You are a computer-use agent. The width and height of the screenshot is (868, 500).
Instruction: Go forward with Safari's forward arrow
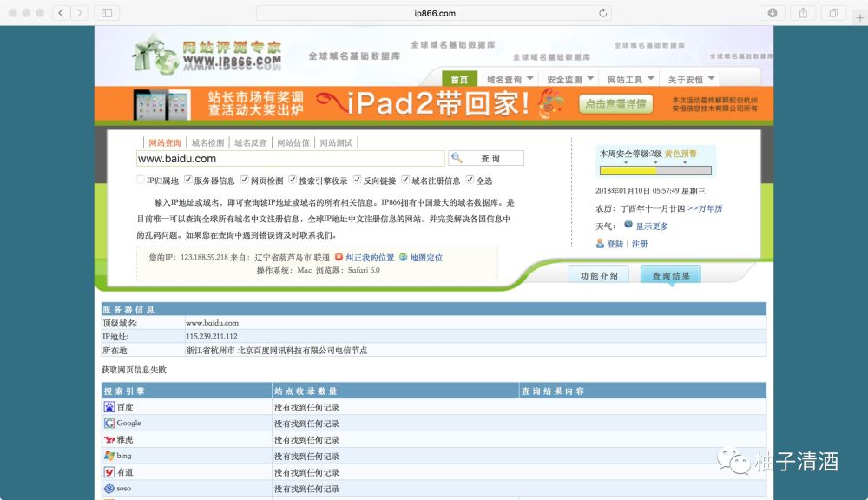tap(80, 13)
